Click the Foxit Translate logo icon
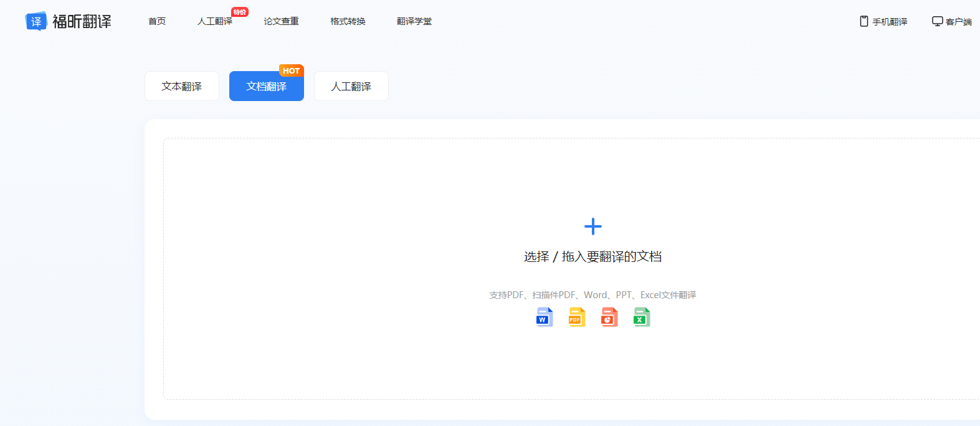Screen dimensions: 980x426 [36, 21]
